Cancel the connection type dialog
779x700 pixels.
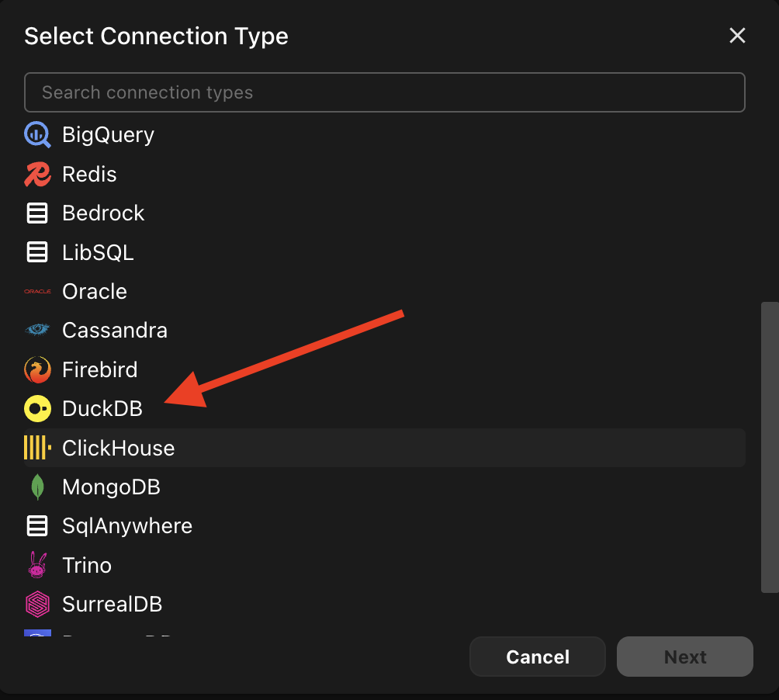click(538, 657)
